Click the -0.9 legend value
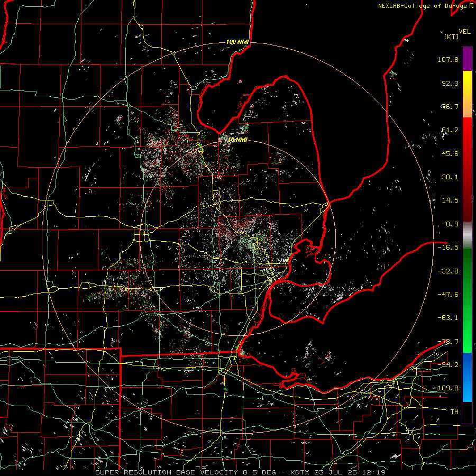Image resolution: width=476 pixels, height=476 pixels. click(450, 224)
